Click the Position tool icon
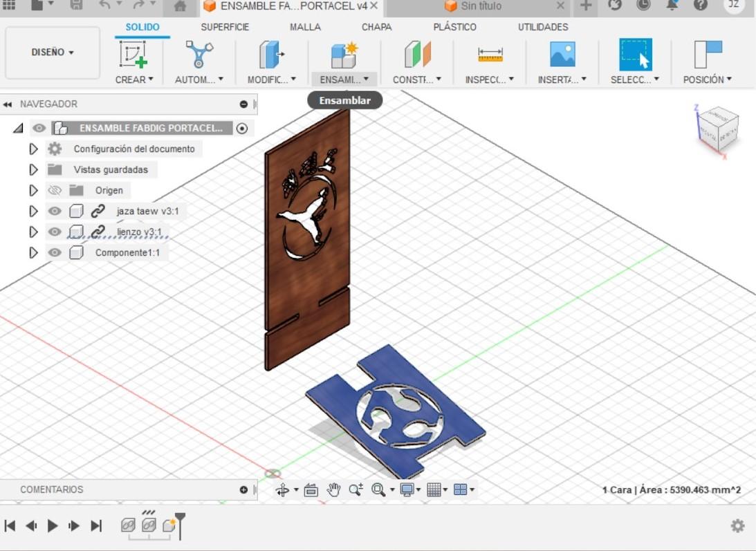756x551 pixels. 708,54
